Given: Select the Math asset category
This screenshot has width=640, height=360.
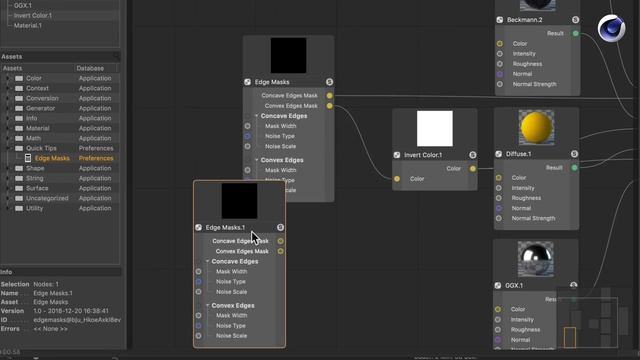Looking at the screenshot, I should coord(33,138).
